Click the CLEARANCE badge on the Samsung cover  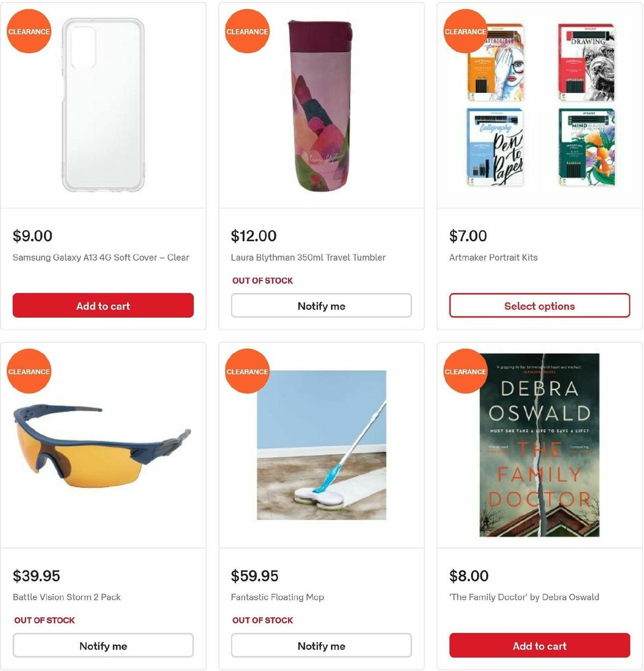29,31
